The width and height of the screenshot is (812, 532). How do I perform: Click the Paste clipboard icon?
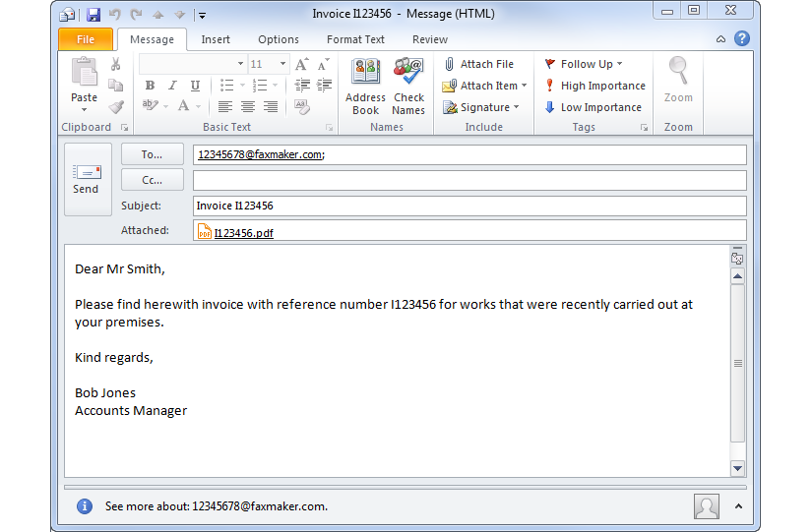click(x=84, y=73)
